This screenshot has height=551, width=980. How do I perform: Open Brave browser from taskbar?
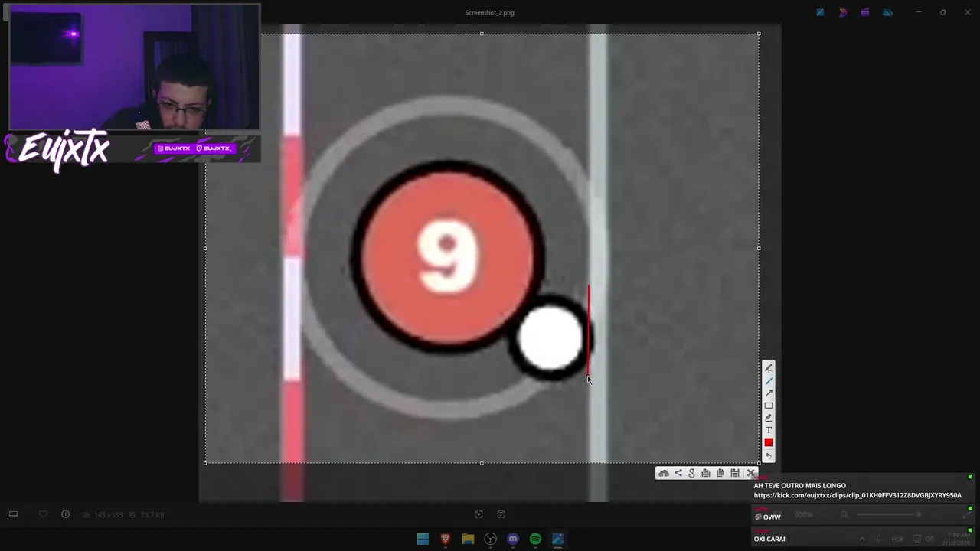(x=445, y=539)
